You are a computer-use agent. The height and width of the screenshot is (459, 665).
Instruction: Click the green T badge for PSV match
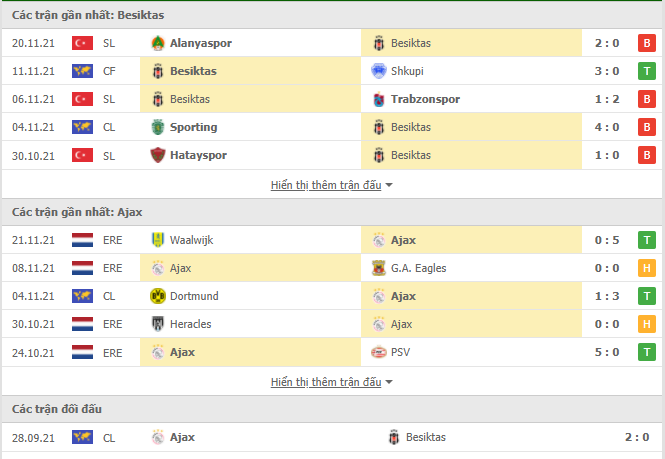coord(647,352)
